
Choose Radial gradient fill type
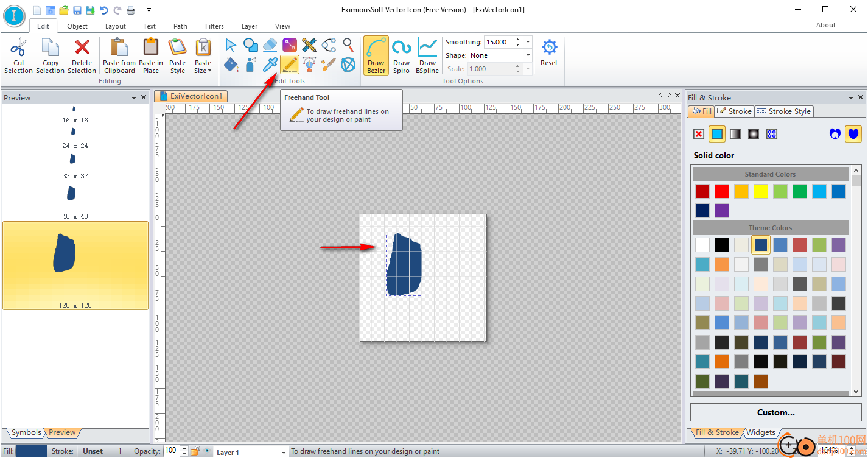click(x=754, y=134)
